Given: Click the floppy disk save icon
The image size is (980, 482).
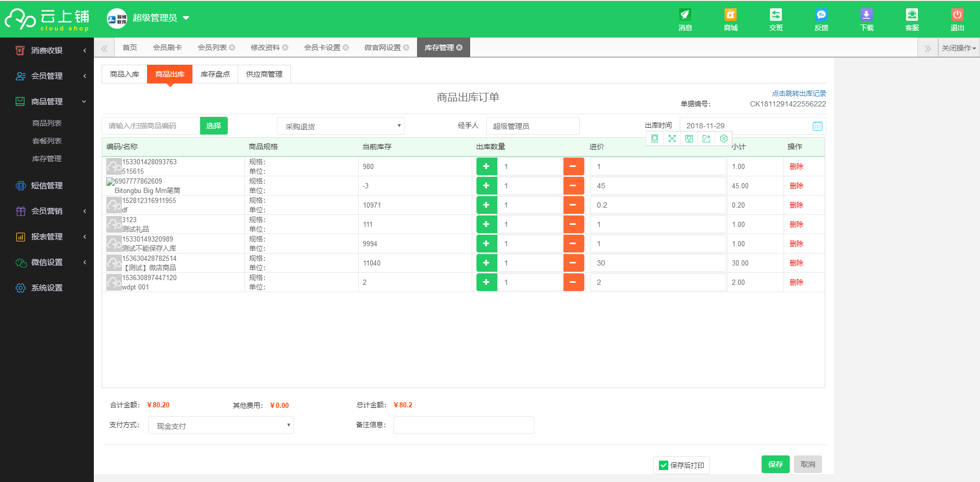Looking at the screenshot, I should coord(689,138).
